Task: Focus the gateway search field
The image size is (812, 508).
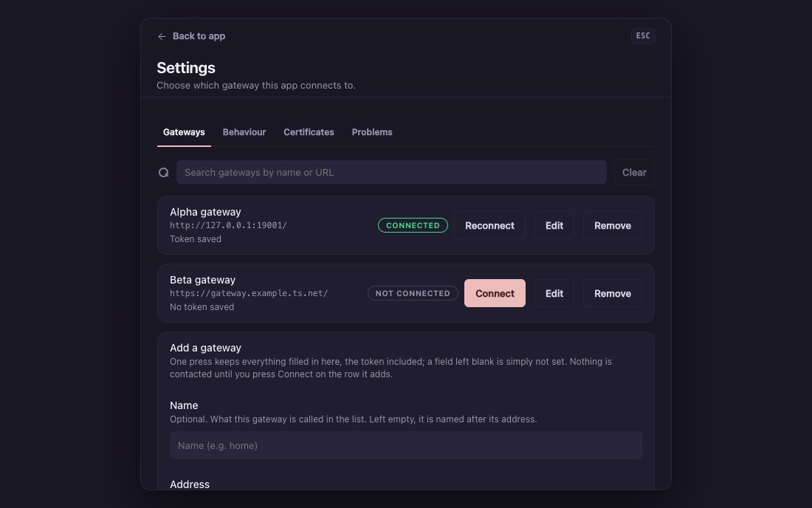Action: tap(391, 172)
